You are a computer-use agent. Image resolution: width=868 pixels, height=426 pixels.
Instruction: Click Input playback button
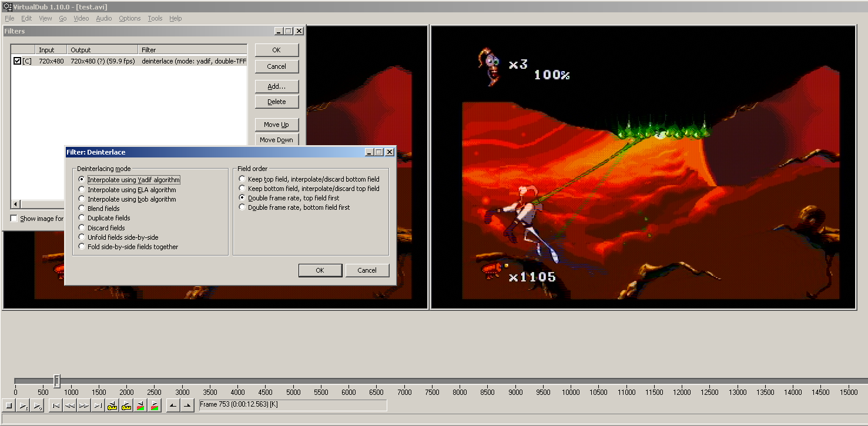(x=23, y=405)
